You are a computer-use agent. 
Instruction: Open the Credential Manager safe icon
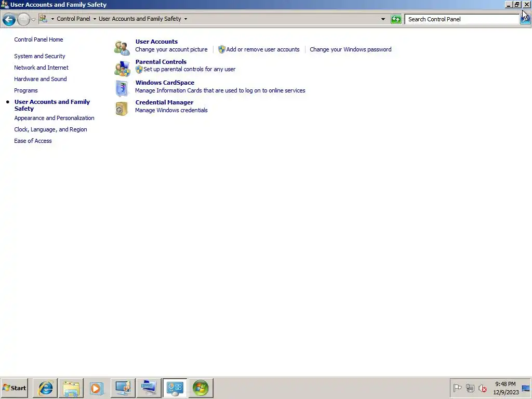(122, 109)
